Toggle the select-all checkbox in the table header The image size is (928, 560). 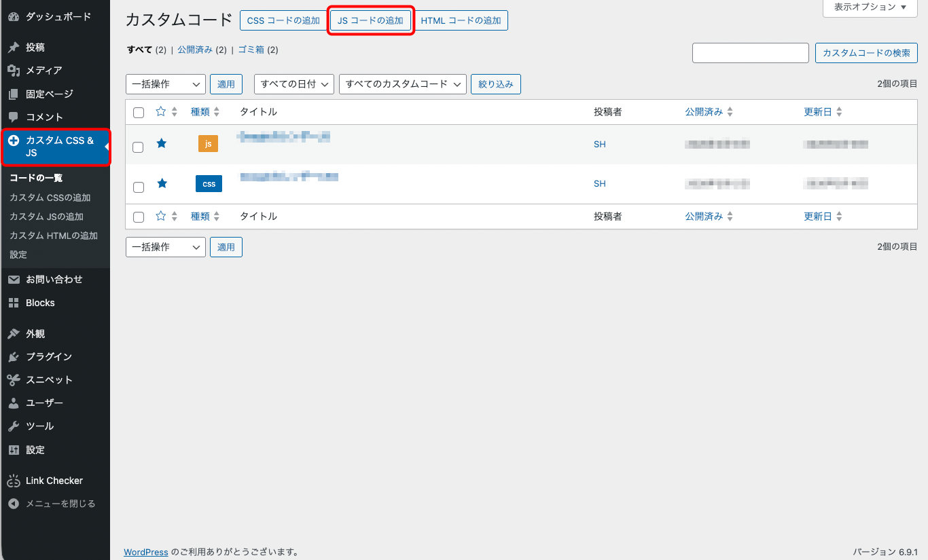pos(139,113)
